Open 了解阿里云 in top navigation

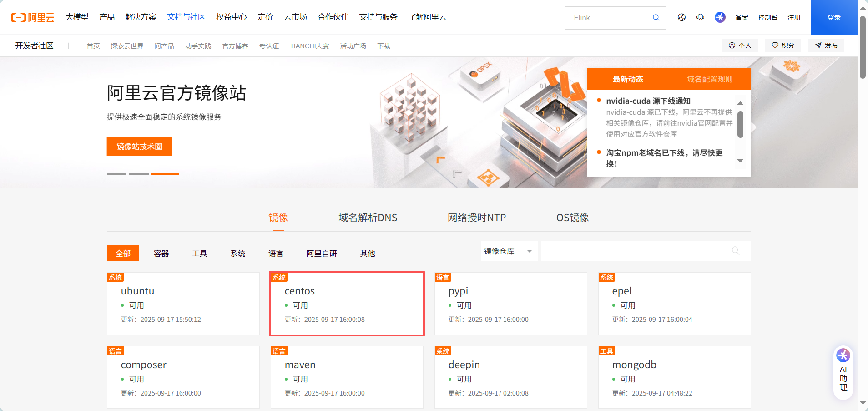click(427, 17)
